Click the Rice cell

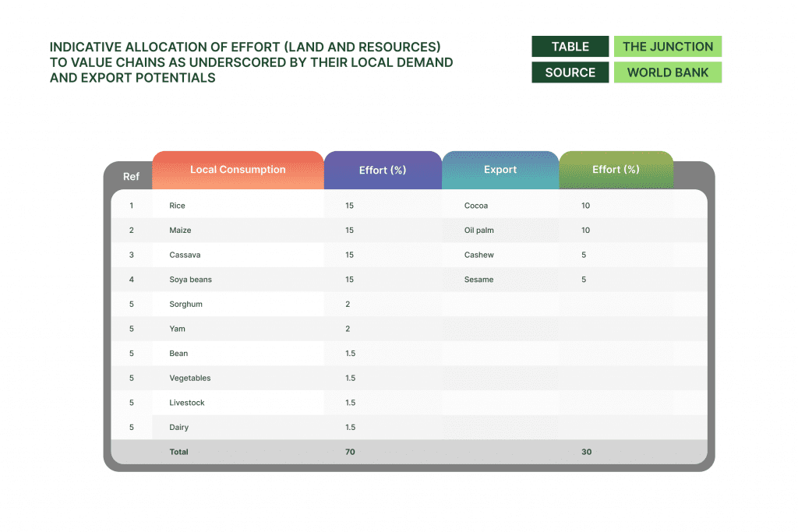point(177,206)
